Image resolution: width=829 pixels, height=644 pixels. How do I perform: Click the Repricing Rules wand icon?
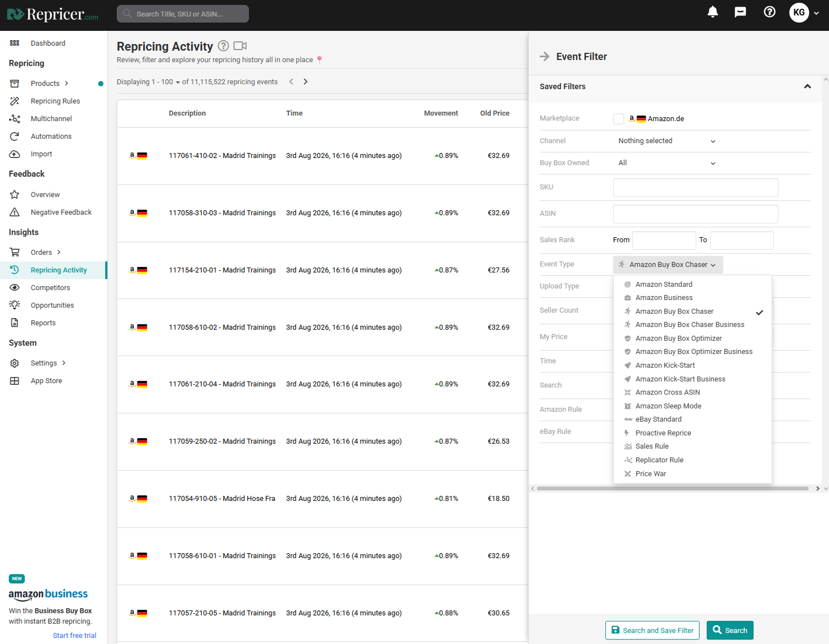point(15,101)
